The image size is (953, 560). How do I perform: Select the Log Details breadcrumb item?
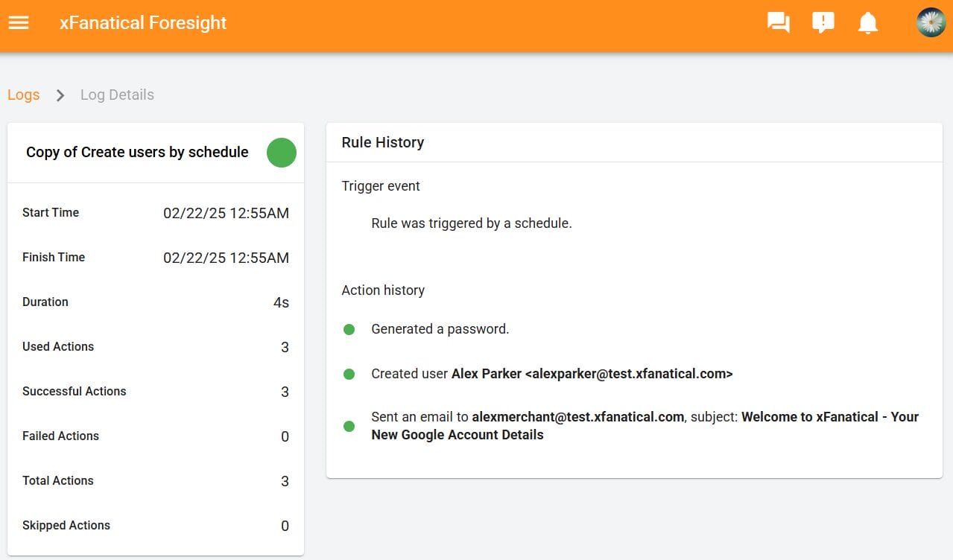click(x=116, y=95)
